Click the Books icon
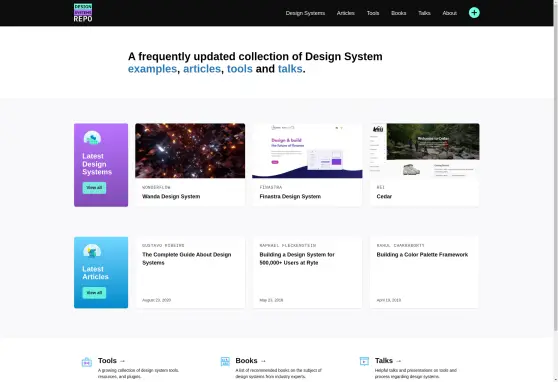Screen dimensions: 558x382 tap(225, 361)
